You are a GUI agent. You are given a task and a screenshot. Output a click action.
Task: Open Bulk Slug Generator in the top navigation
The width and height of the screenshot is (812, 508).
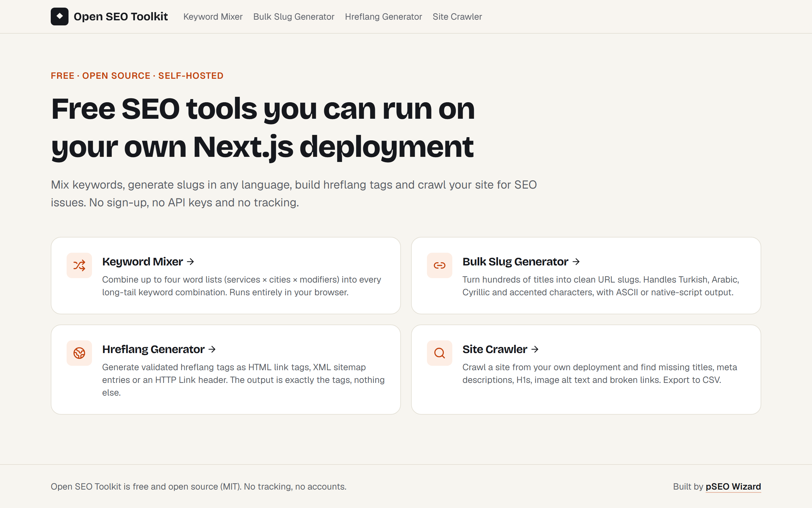pos(294,17)
